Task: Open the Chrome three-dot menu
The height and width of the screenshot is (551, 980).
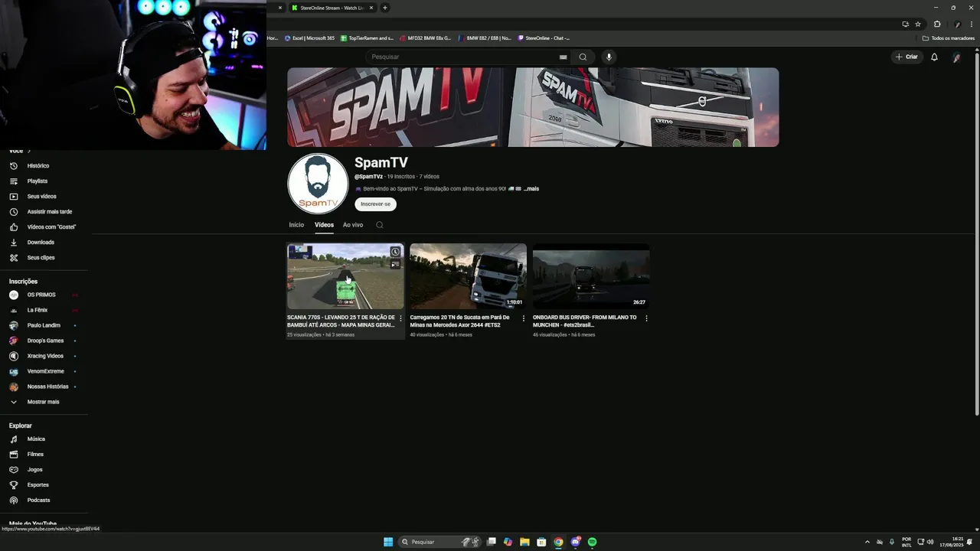Action: (x=970, y=24)
